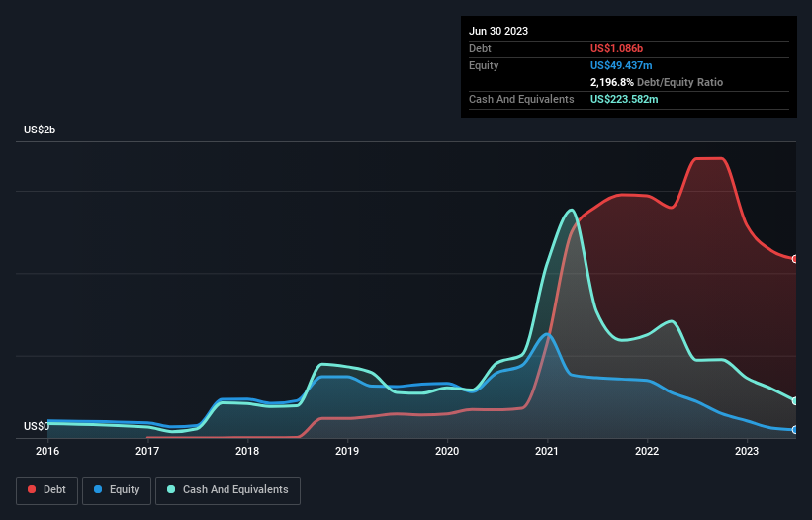
Task: Click the red Debt endpoint marker
Action: [795, 259]
